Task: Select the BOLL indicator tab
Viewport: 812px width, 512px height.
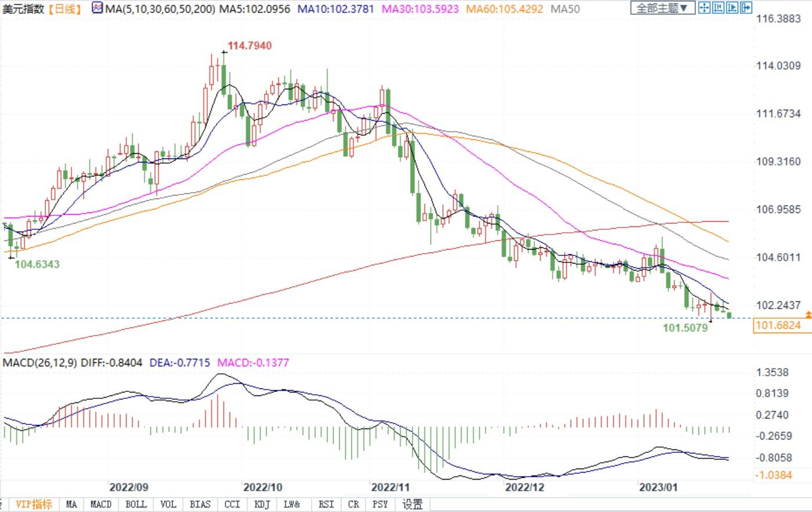Action: pyautogui.click(x=136, y=504)
